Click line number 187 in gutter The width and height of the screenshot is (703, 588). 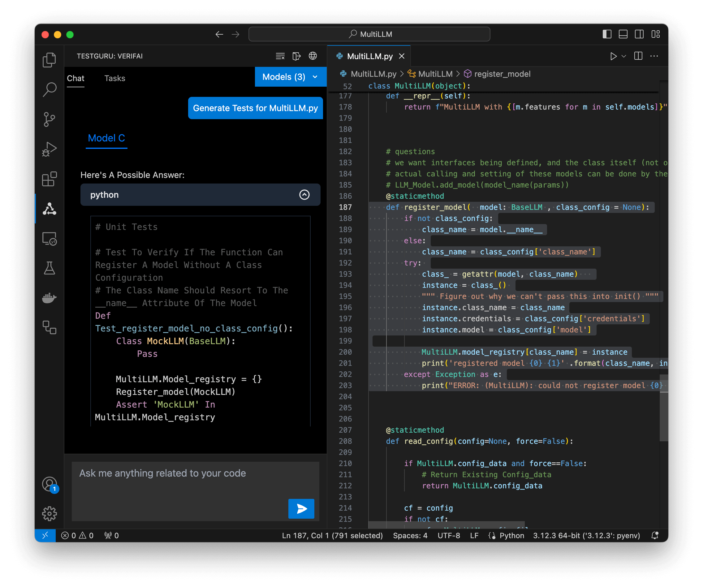(345, 207)
